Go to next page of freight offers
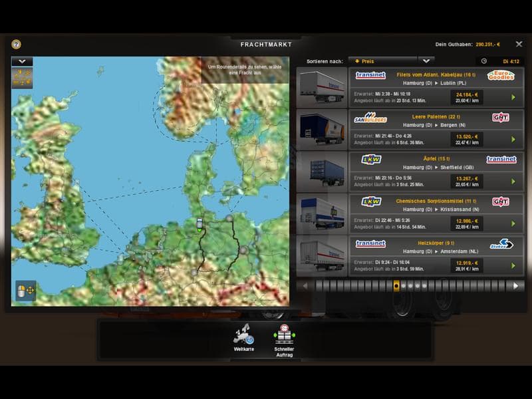This screenshot has width=532, height=399. pos(516,286)
